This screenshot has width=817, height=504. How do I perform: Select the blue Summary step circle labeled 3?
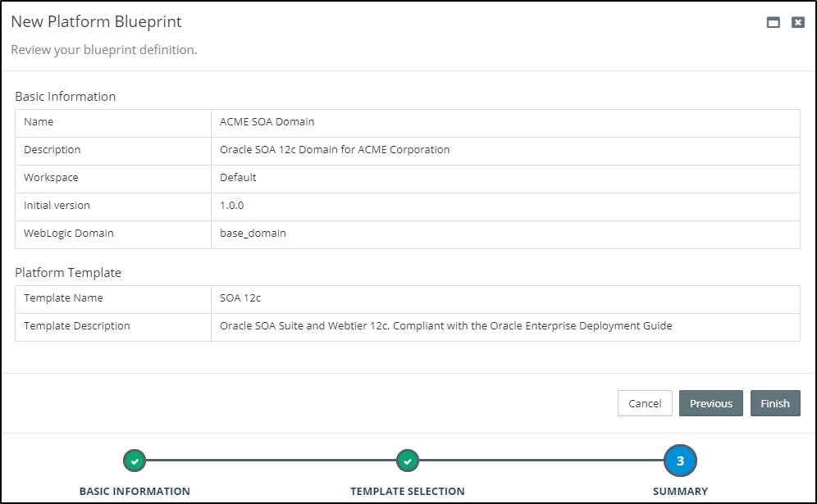pyautogui.click(x=680, y=461)
